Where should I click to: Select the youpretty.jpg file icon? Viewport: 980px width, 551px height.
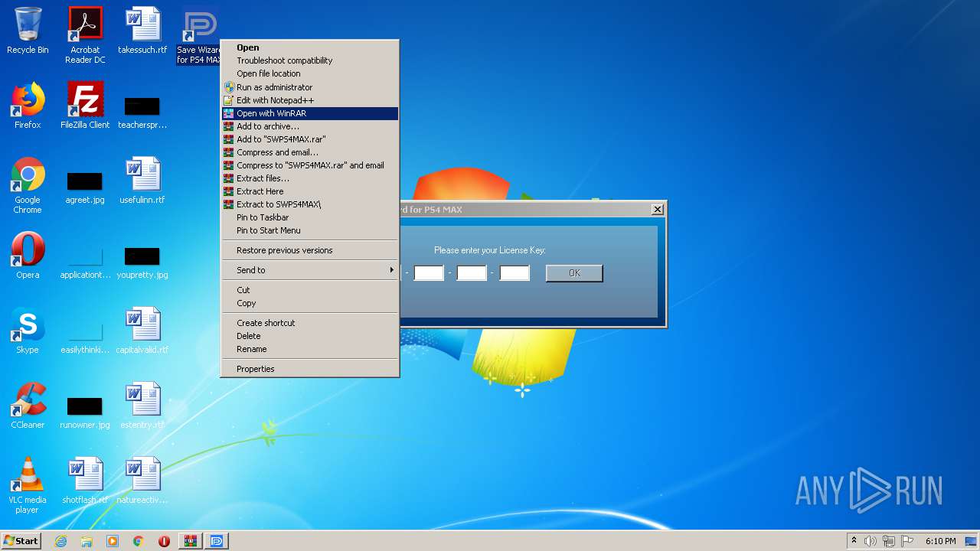coord(142,262)
